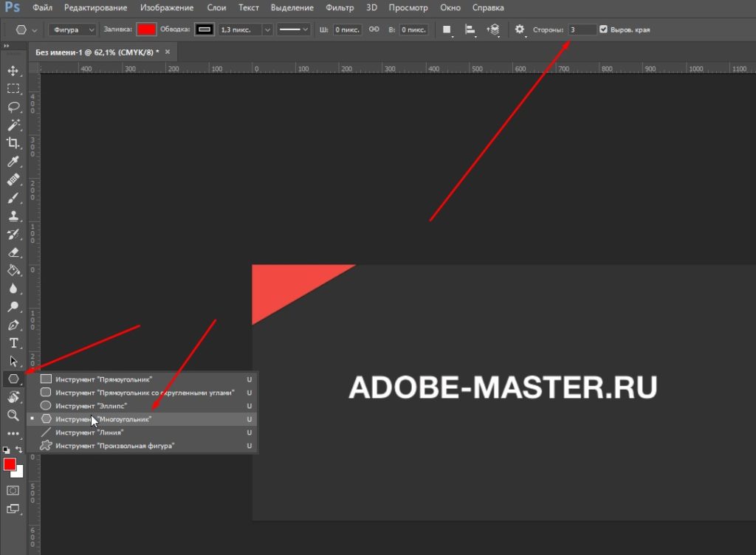Select the Eraser tool

[x=13, y=252]
